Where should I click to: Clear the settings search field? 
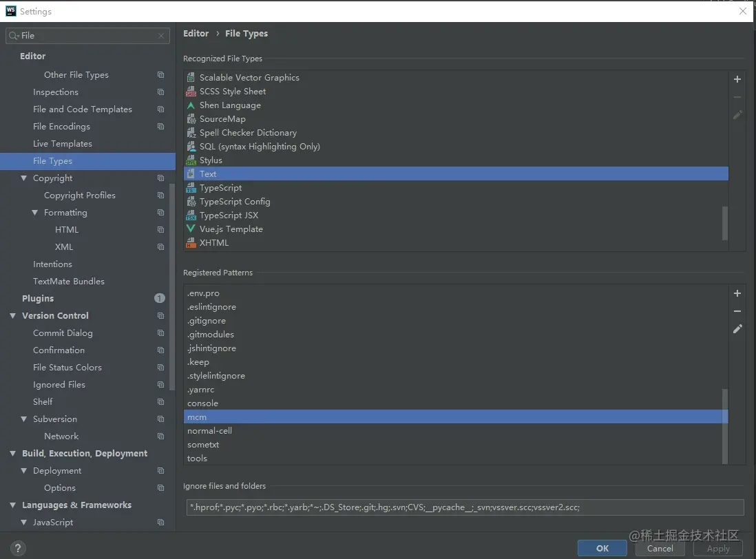click(x=161, y=36)
